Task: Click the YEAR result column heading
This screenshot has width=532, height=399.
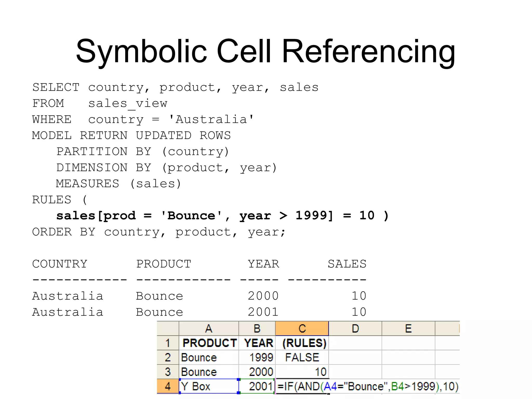Action: (263, 264)
